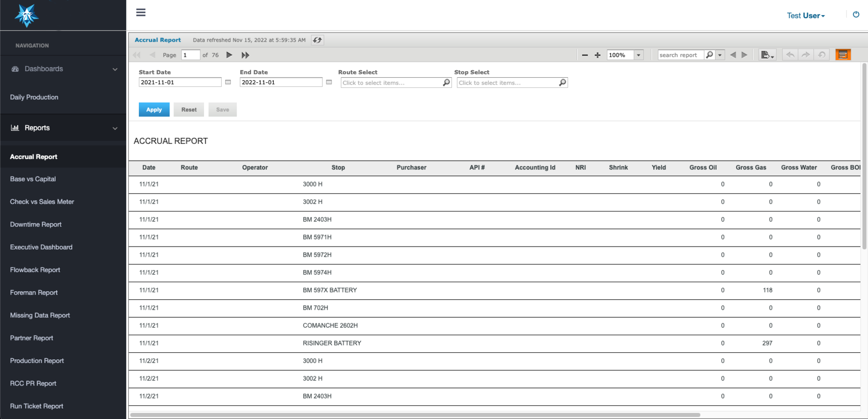This screenshot has width=868, height=419.
Task: Click the Reset button
Action: [x=189, y=110]
